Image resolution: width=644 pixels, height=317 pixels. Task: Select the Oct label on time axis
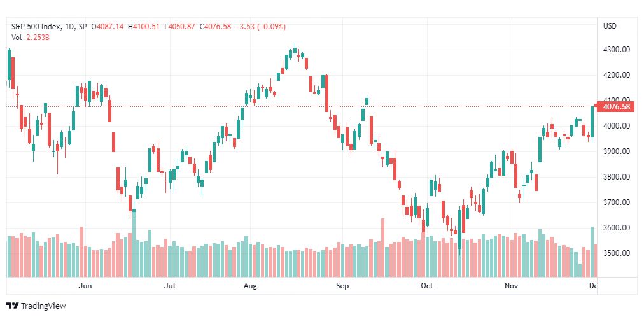click(427, 286)
